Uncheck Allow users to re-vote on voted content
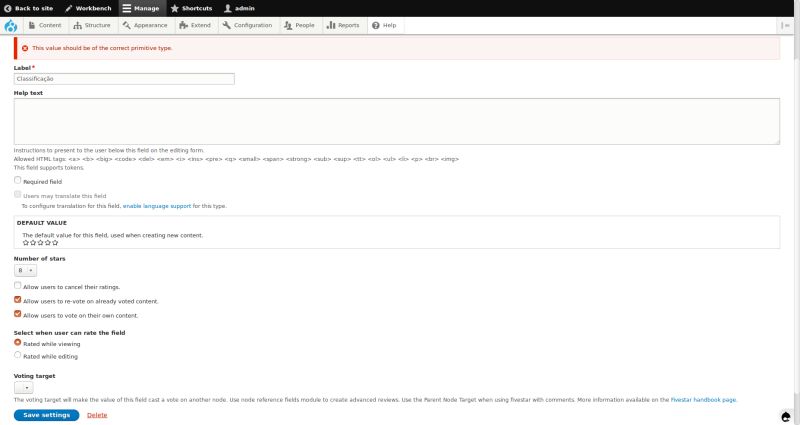The height and width of the screenshot is (425, 800). click(x=18, y=300)
